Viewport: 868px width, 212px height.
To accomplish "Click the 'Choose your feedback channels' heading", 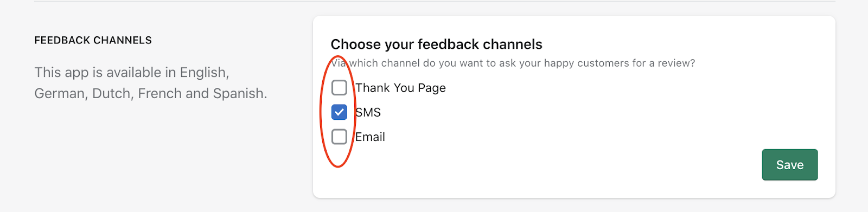I will [437, 44].
